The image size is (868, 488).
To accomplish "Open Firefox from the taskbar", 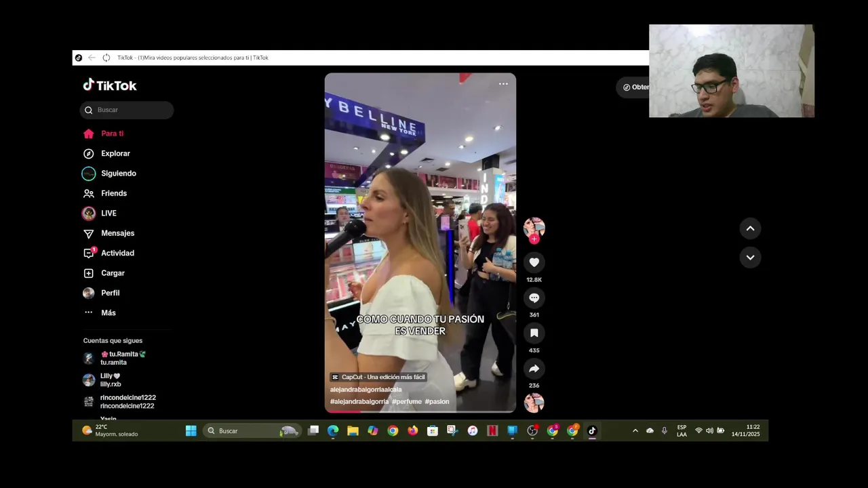I will [413, 430].
